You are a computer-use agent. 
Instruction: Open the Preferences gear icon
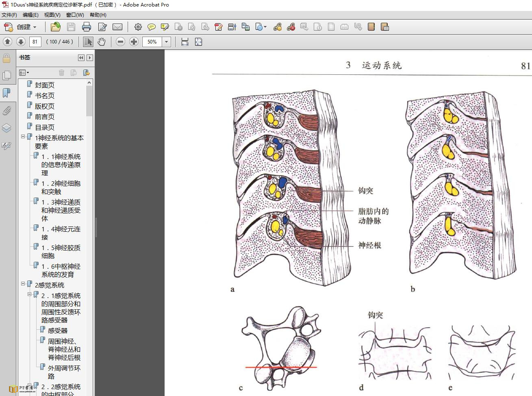tap(138, 27)
